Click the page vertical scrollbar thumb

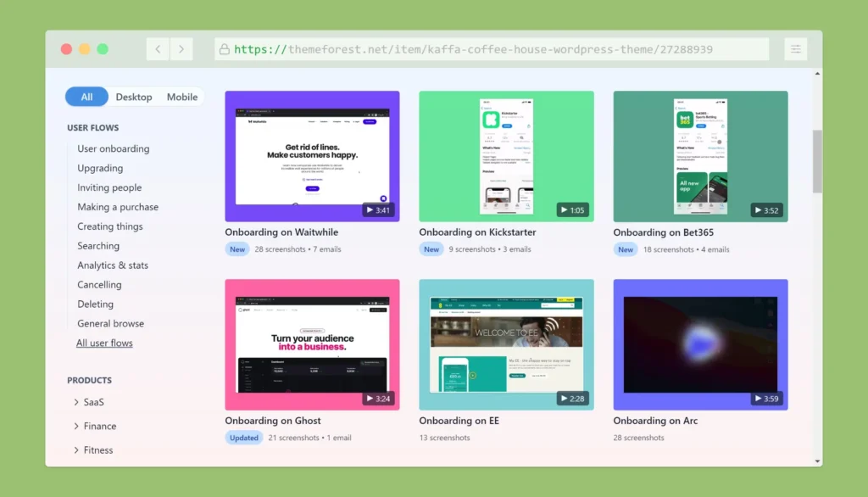tap(817, 161)
